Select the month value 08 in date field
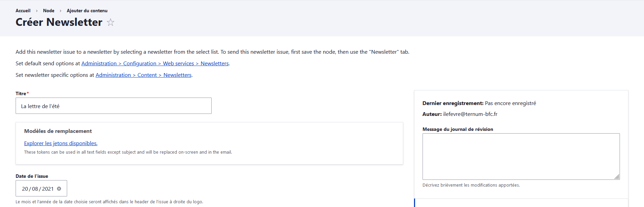This screenshot has height=207, width=644. [x=35, y=189]
